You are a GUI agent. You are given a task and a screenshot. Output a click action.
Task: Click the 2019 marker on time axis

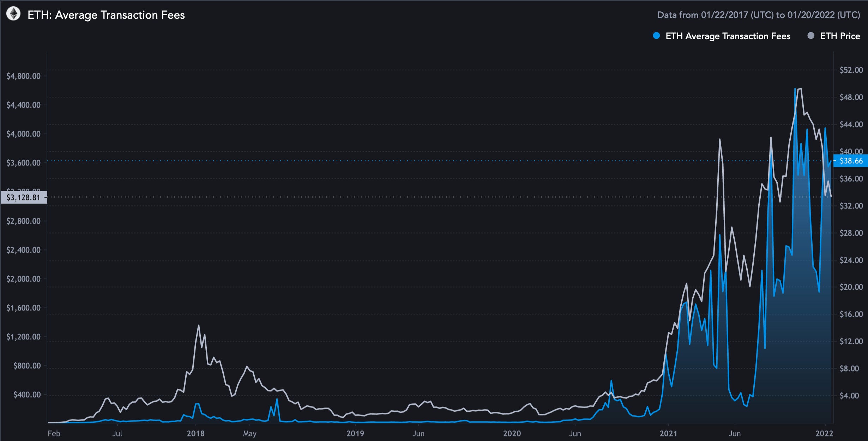pyautogui.click(x=355, y=433)
